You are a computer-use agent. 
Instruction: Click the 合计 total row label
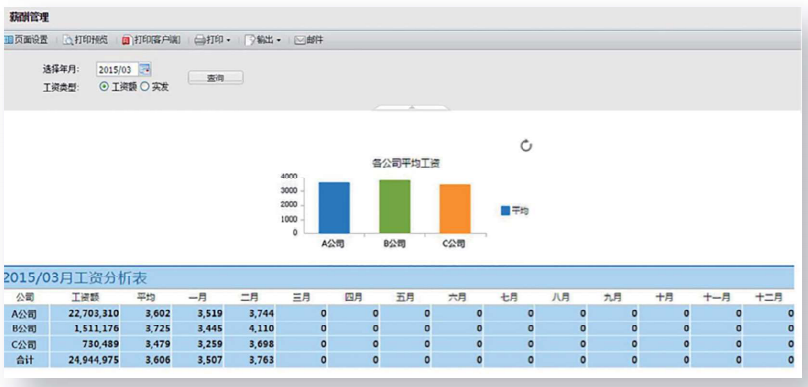click(x=25, y=360)
